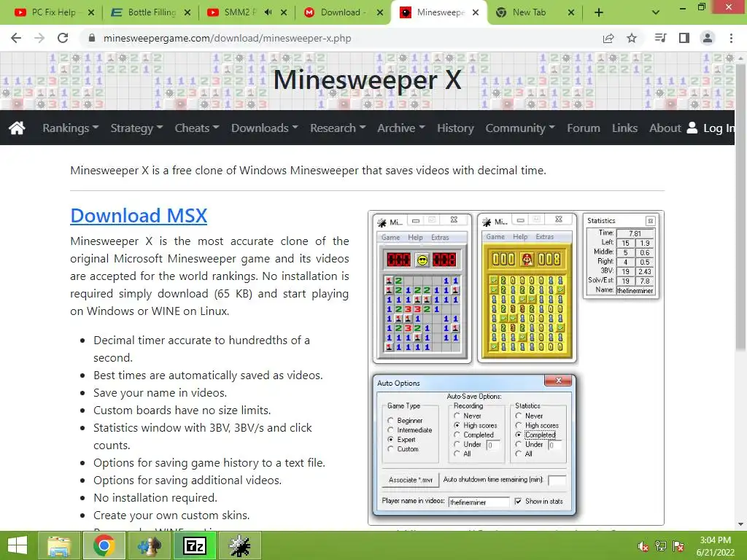Open the tab search chevron
The width and height of the screenshot is (747, 560).
(656, 13)
